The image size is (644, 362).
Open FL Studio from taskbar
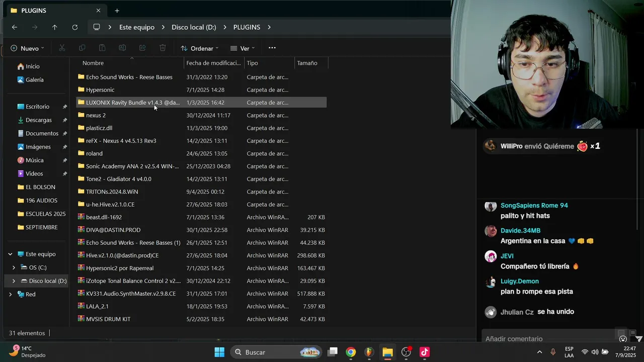369,352
